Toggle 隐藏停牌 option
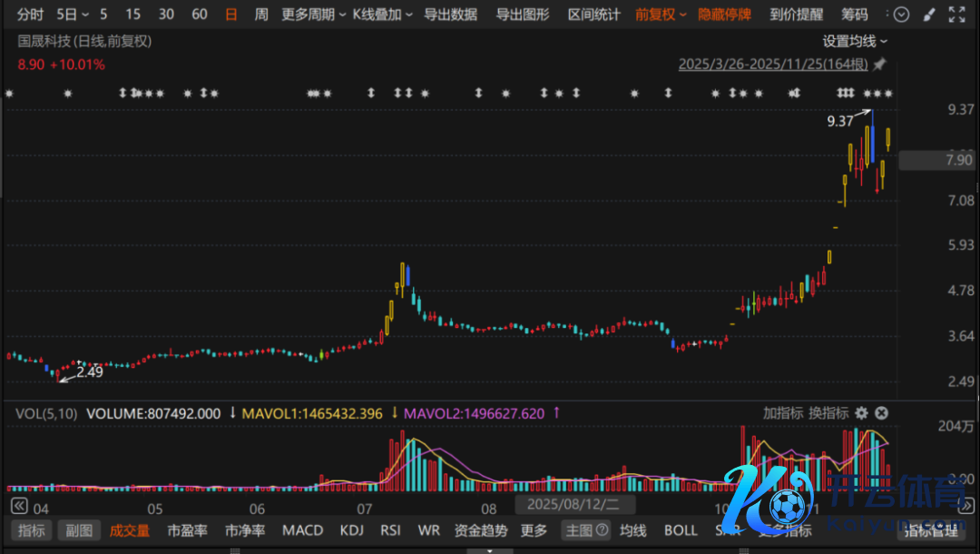Image resolution: width=980 pixels, height=554 pixels. pyautogui.click(x=724, y=15)
